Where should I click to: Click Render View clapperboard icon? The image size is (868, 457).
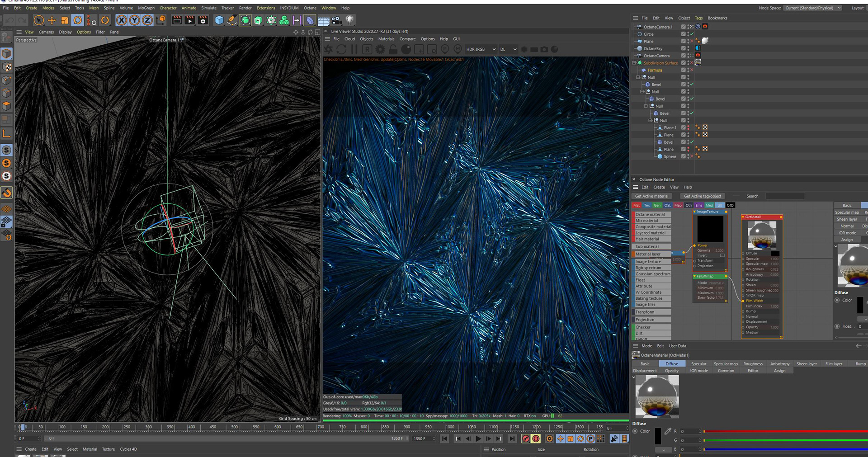coord(177,20)
